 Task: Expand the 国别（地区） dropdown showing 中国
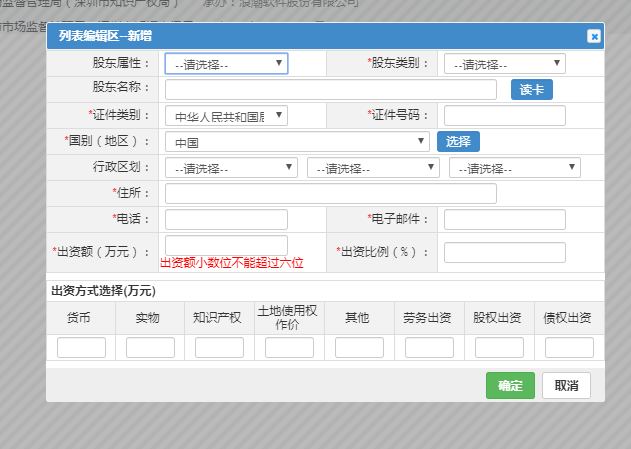tap(297, 142)
